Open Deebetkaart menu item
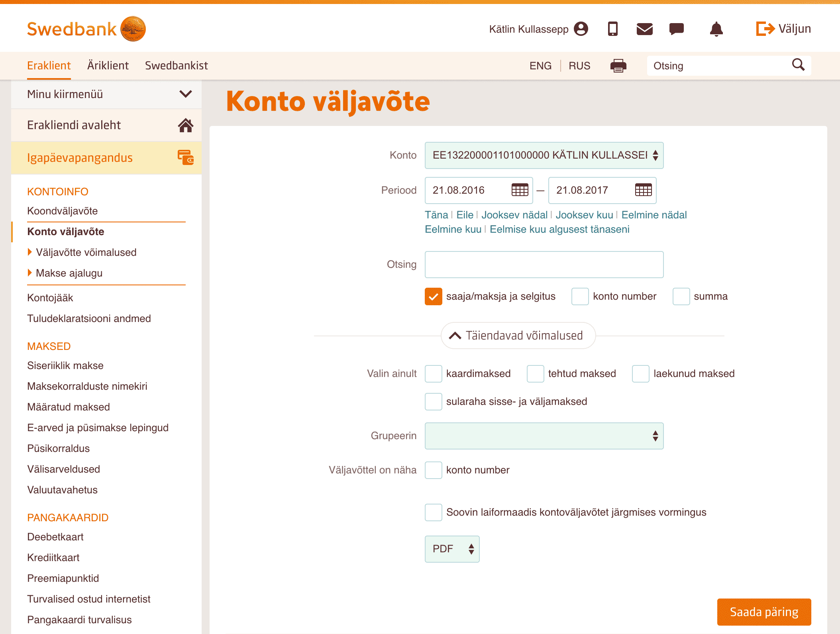The width and height of the screenshot is (840, 634). pos(55,537)
